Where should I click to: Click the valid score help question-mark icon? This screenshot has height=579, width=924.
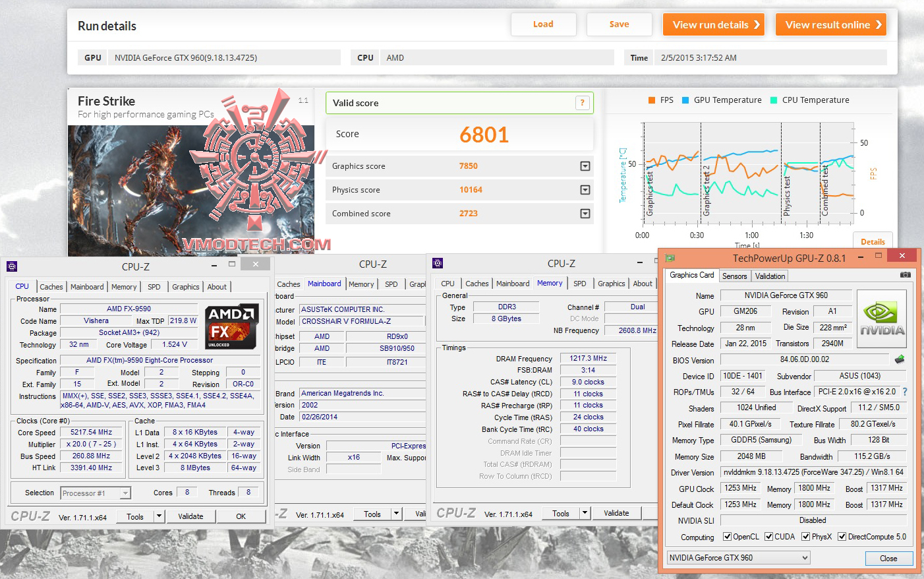click(x=582, y=103)
